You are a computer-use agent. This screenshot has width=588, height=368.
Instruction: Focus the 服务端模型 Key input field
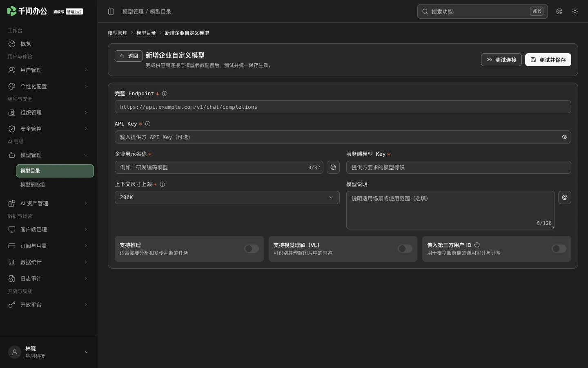[x=459, y=167]
